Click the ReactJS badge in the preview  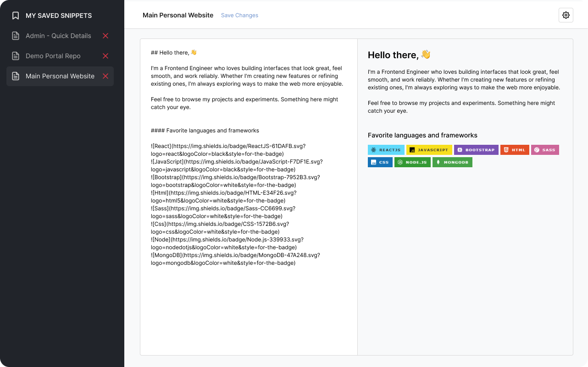coord(386,149)
